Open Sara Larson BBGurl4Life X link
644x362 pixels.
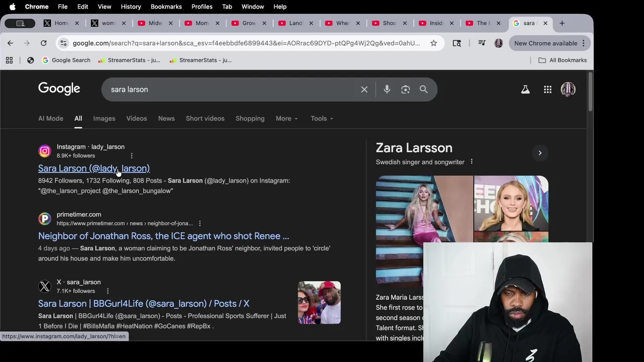(144, 304)
